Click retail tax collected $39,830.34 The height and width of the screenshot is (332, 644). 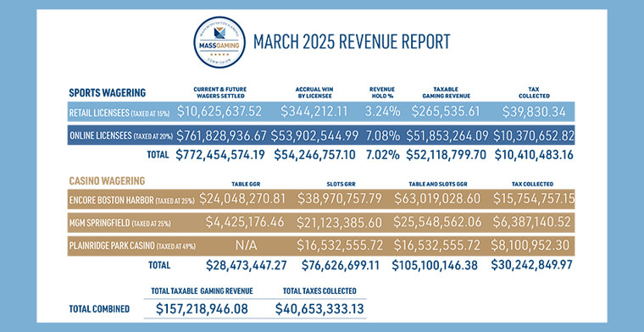click(534, 112)
